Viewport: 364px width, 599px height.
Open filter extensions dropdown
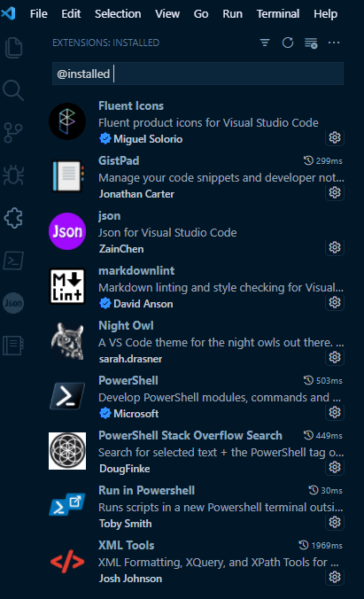(x=265, y=43)
